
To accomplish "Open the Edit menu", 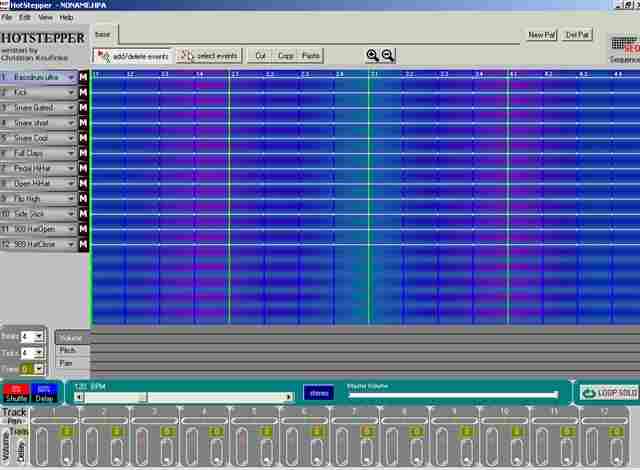I will [25, 17].
